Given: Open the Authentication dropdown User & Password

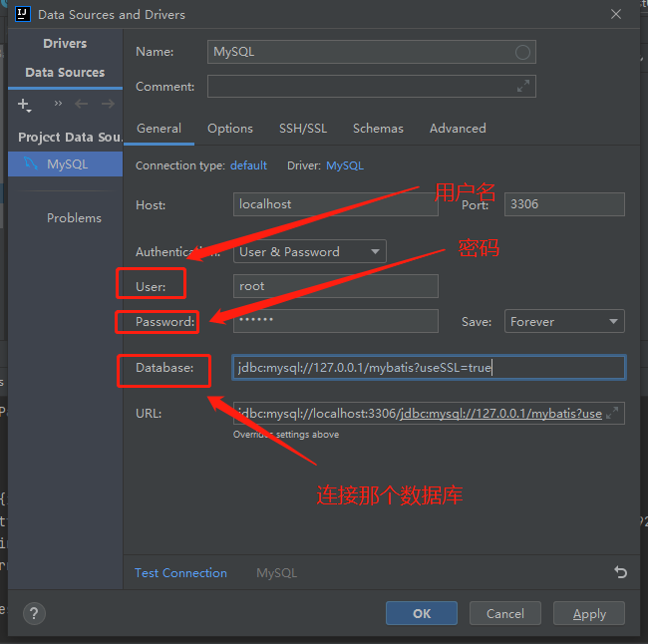Looking at the screenshot, I should pos(309,251).
